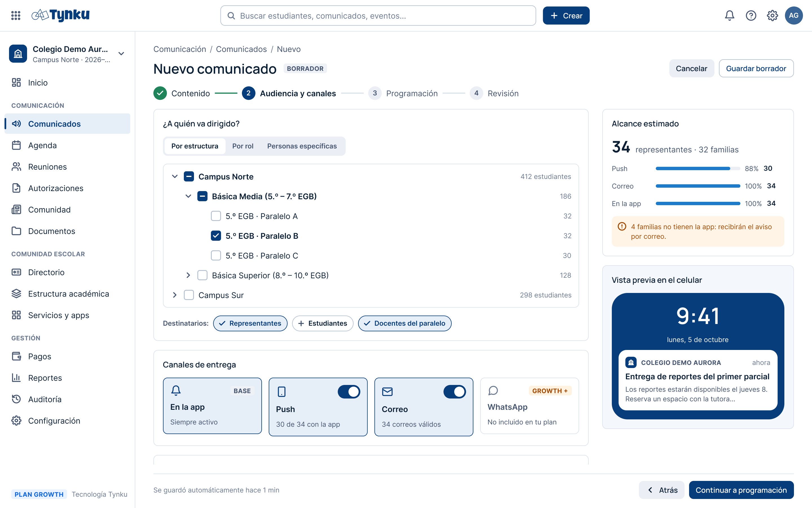Expand the Campus Sur tree node
Image resolution: width=812 pixels, height=508 pixels.
tap(175, 295)
